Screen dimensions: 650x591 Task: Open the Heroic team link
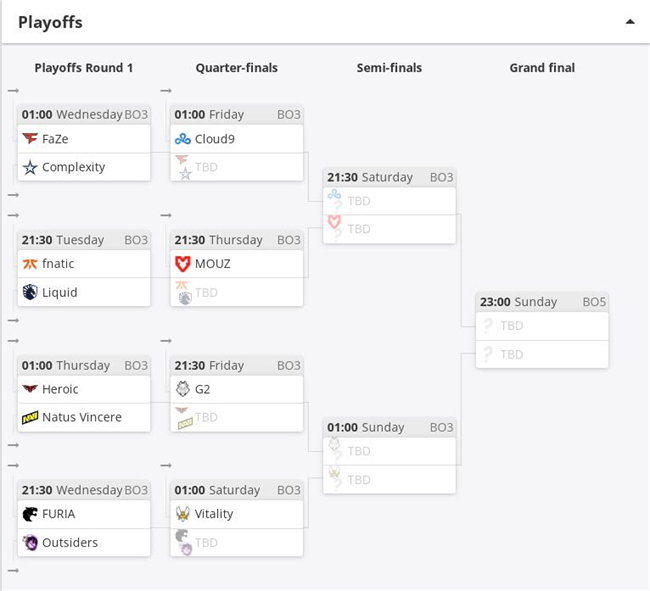pos(60,389)
